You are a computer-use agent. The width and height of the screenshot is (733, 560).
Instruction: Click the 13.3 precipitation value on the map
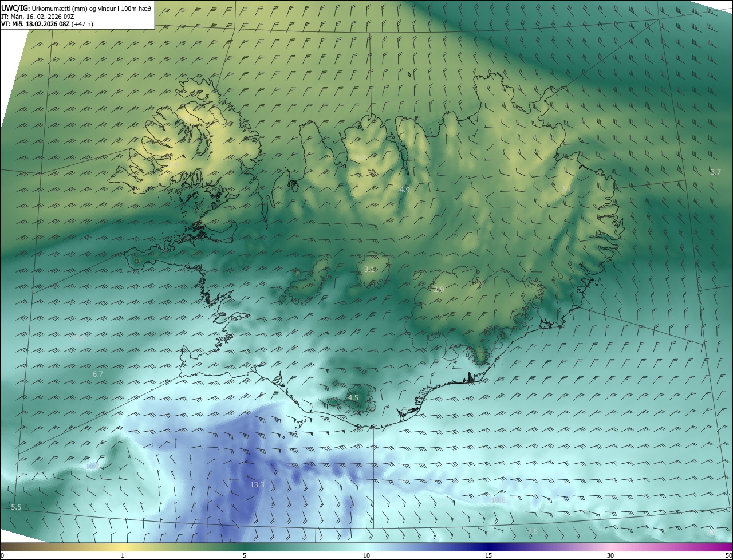[258, 485]
